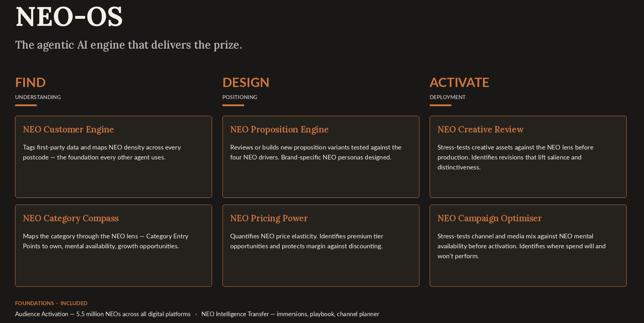Click the FIND column heading
644x323 pixels.
[30, 83]
